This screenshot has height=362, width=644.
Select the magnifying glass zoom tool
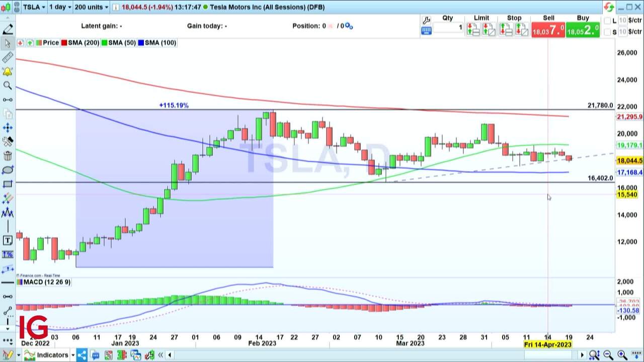(8, 85)
